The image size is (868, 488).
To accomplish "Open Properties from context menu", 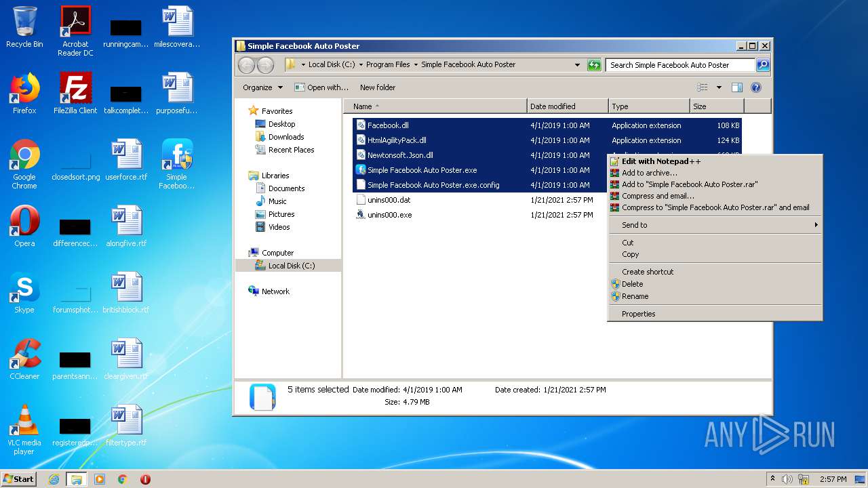I will click(x=715, y=314).
